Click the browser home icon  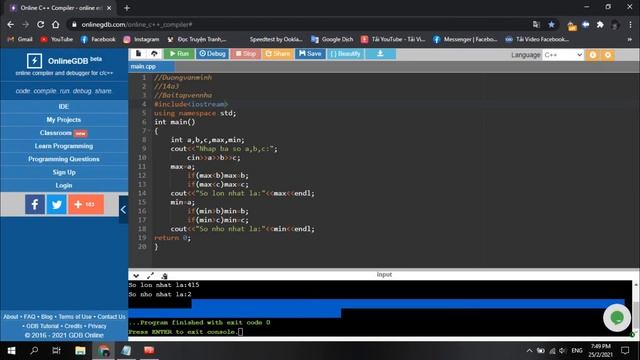click(56, 24)
